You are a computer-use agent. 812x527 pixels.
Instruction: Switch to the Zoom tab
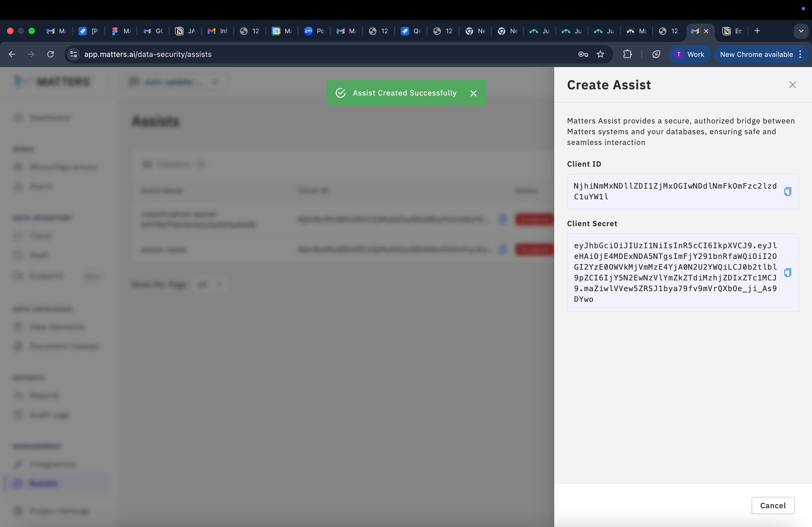[314, 31]
